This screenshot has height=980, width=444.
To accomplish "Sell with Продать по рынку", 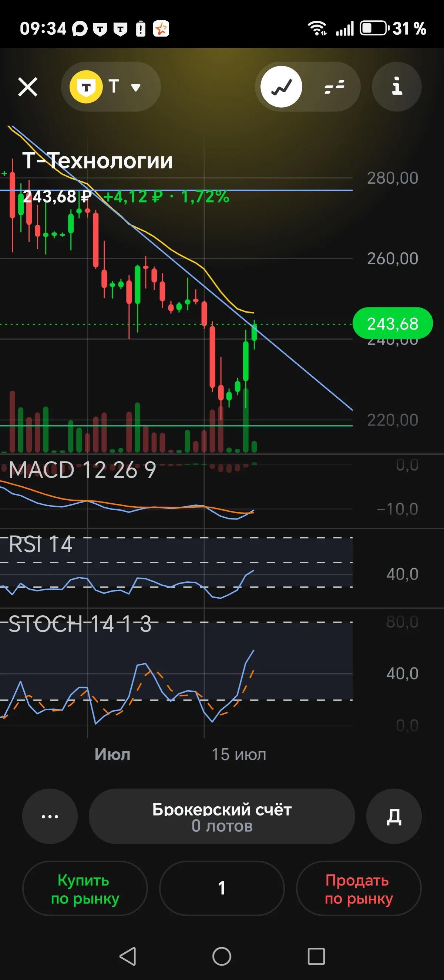I will click(359, 888).
